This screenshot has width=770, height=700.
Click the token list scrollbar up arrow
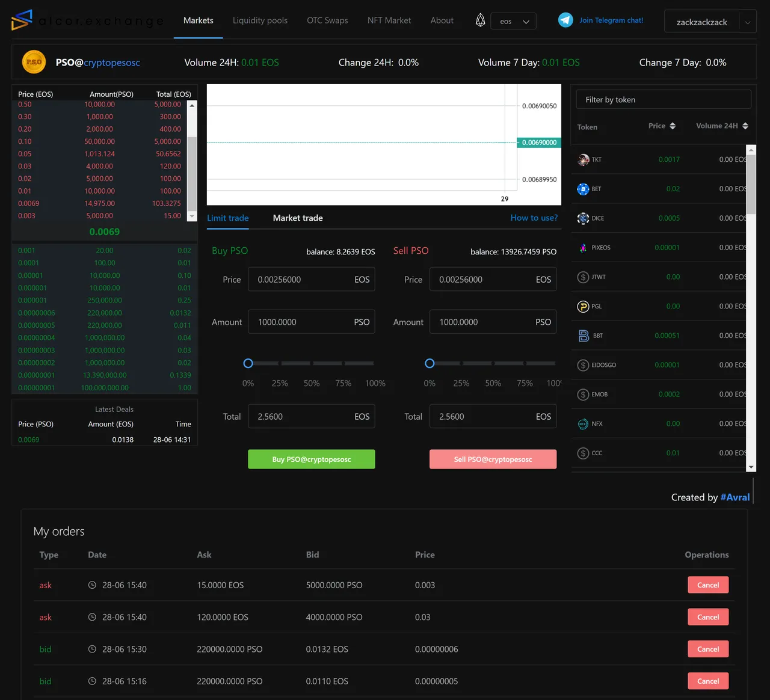[751, 149]
